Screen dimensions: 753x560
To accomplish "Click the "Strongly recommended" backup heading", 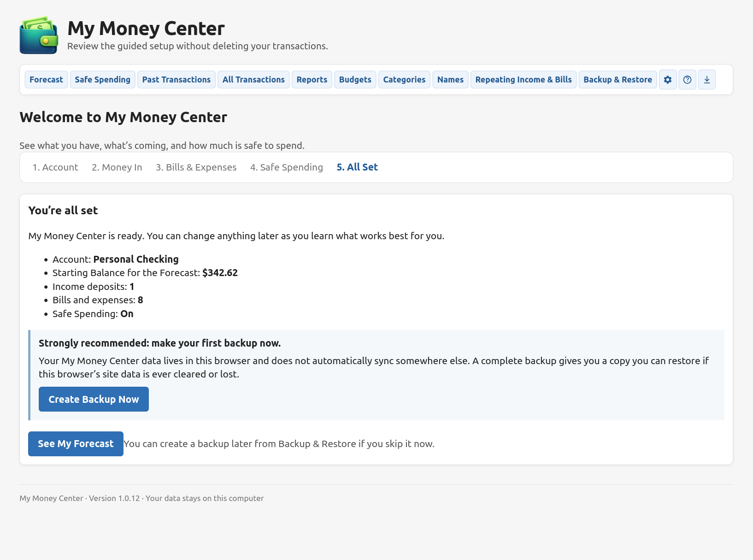I will tap(160, 343).
